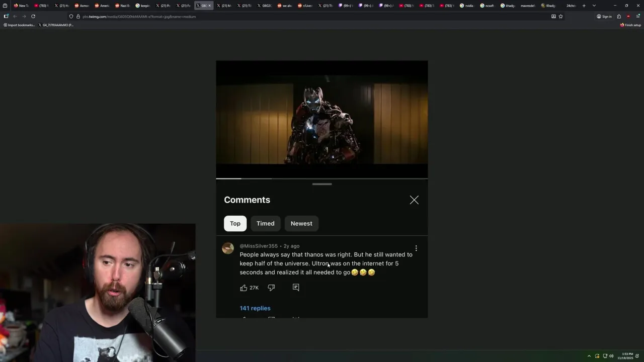The height and width of the screenshot is (362, 644).
Task: Open the three-dot menu on MissSilver355's comment
Action: (416, 248)
